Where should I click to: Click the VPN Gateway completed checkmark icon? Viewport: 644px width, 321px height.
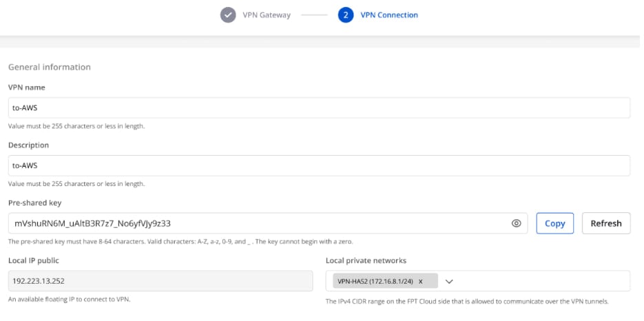click(228, 14)
